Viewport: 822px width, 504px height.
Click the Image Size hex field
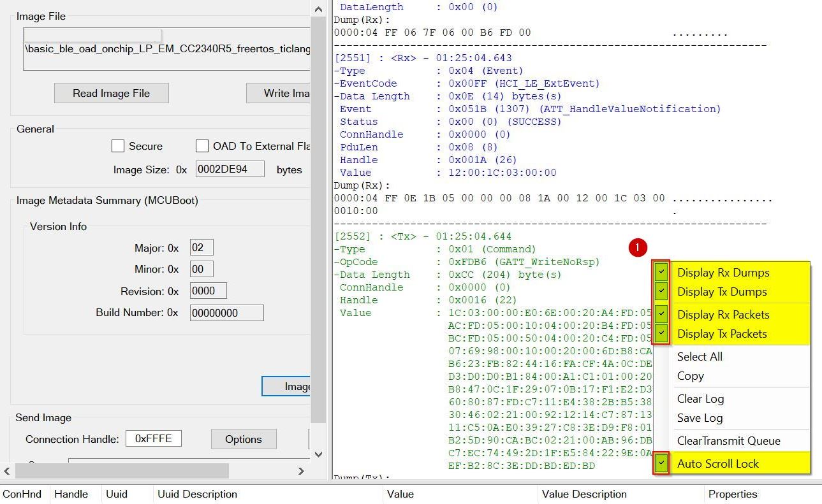pyautogui.click(x=230, y=169)
